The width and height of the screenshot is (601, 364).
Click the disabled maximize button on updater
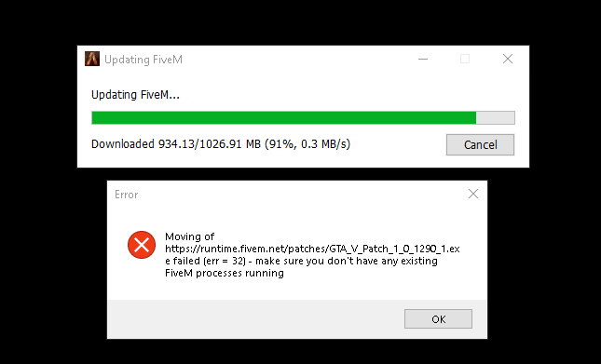click(465, 59)
